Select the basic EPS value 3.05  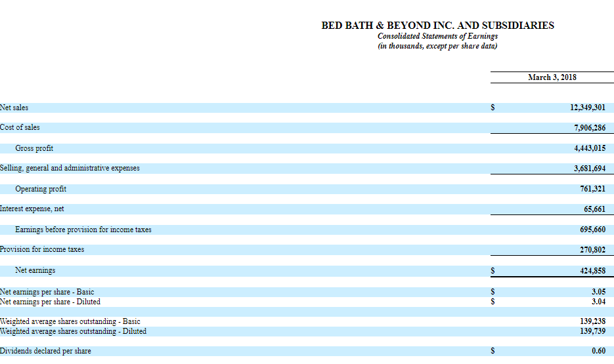(598, 292)
